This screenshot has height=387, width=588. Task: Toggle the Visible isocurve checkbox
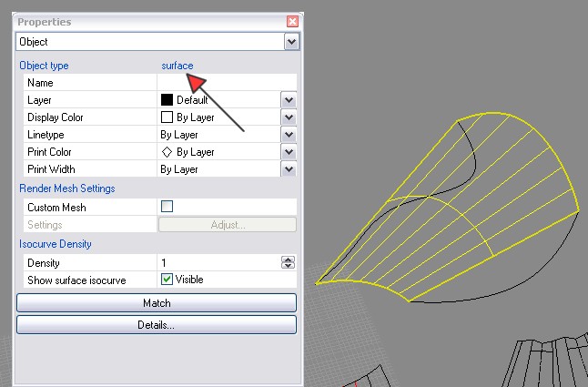(167, 279)
